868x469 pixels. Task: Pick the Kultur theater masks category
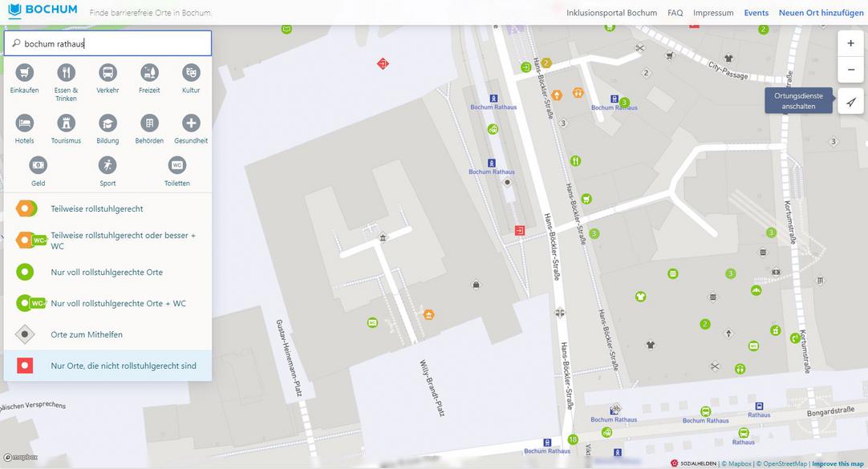pos(191,74)
